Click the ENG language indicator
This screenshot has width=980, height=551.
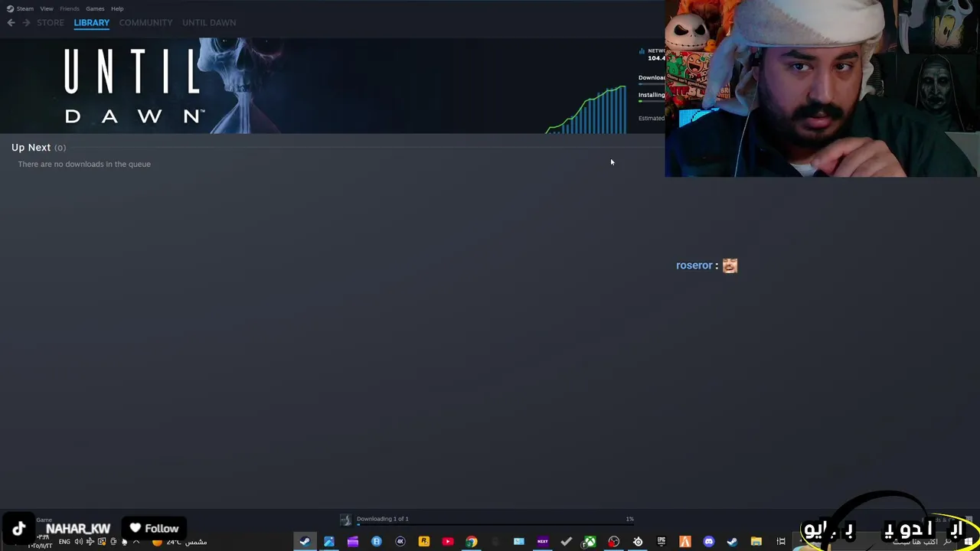64,542
